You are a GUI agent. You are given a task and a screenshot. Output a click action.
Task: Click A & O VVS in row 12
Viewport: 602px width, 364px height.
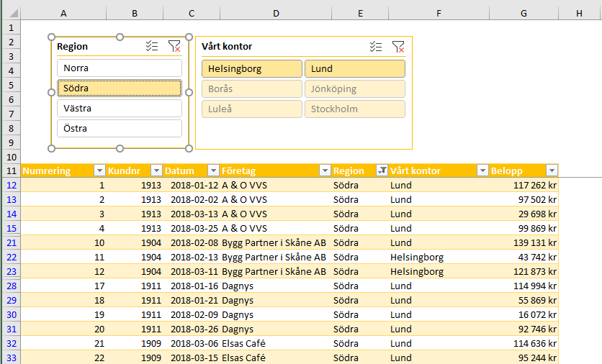(276, 186)
